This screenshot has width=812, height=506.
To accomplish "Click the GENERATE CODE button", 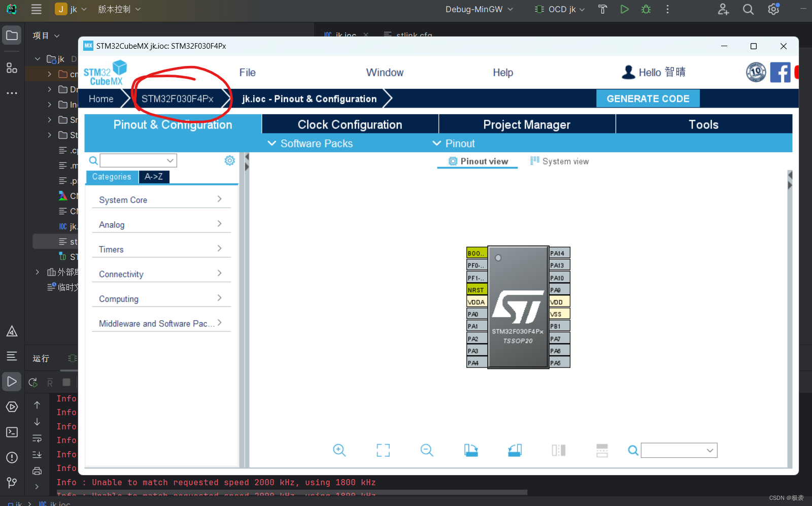I will coord(648,98).
